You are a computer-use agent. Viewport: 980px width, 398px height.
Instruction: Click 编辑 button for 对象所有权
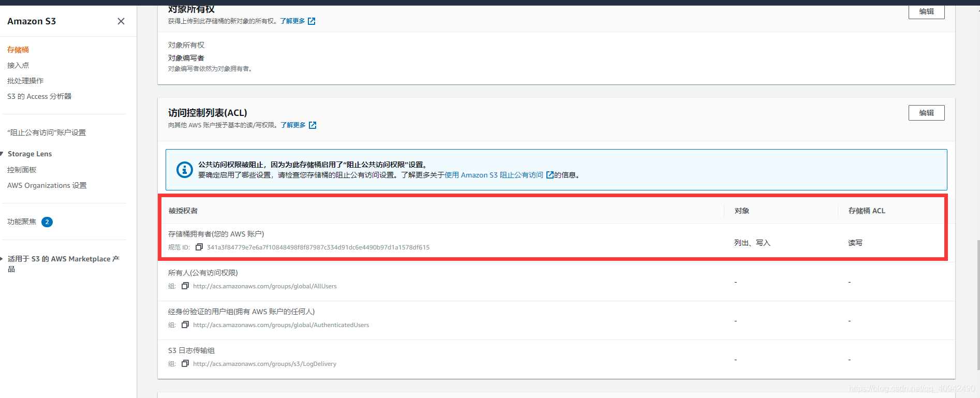point(926,11)
